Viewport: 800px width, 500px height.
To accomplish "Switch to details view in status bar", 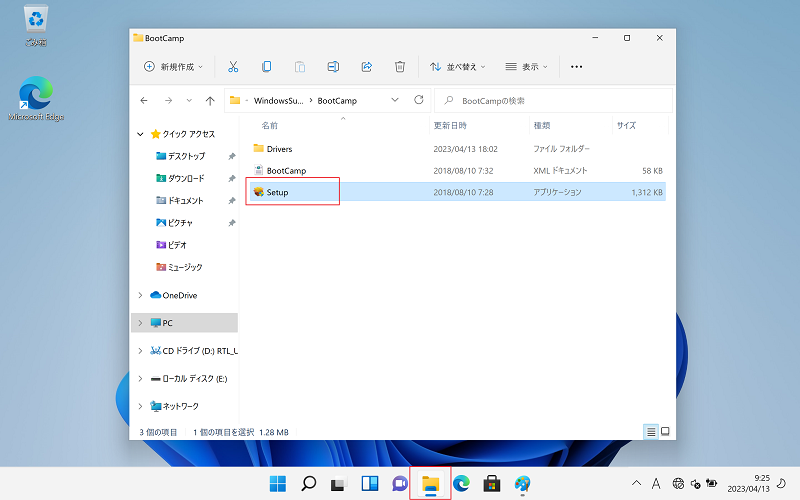I will tap(651, 432).
